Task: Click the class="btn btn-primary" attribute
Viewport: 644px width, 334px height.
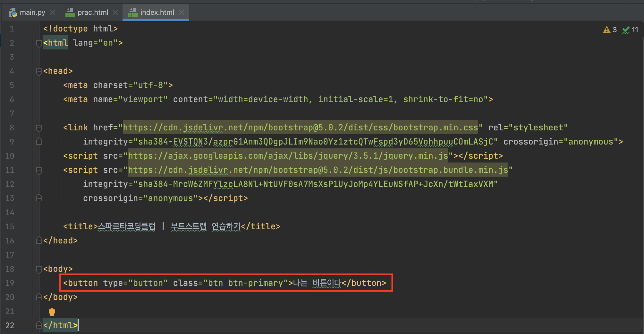Action: coord(231,283)
